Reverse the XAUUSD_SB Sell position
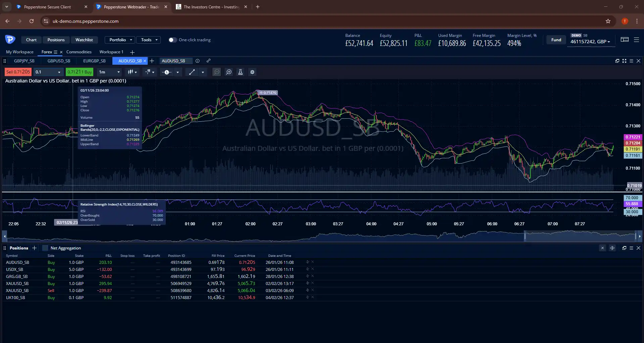 (x=307, y=290)
